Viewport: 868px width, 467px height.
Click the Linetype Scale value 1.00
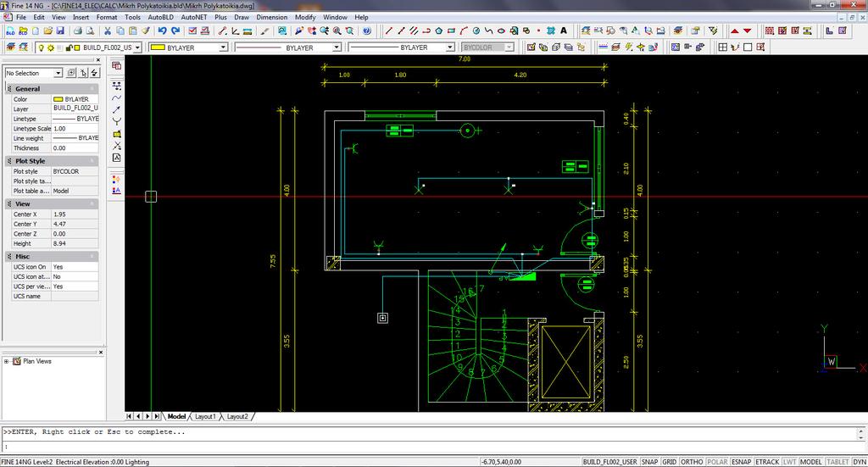point(75,128)
